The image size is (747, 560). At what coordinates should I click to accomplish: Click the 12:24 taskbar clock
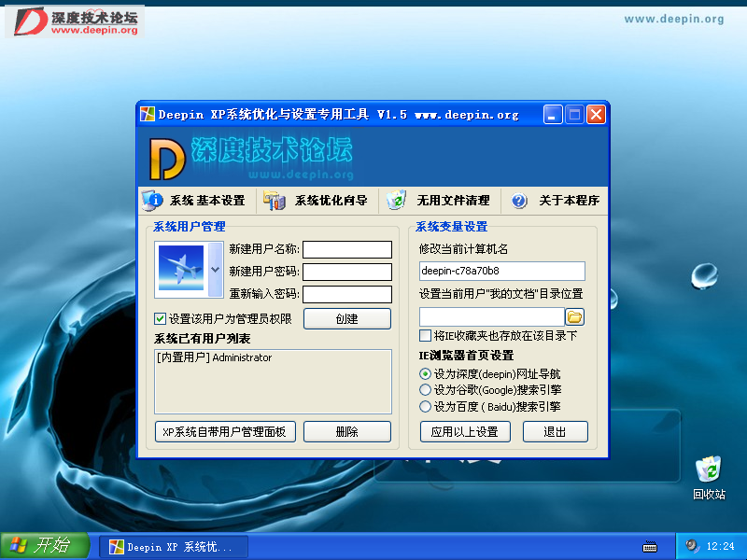pos(720,546)
